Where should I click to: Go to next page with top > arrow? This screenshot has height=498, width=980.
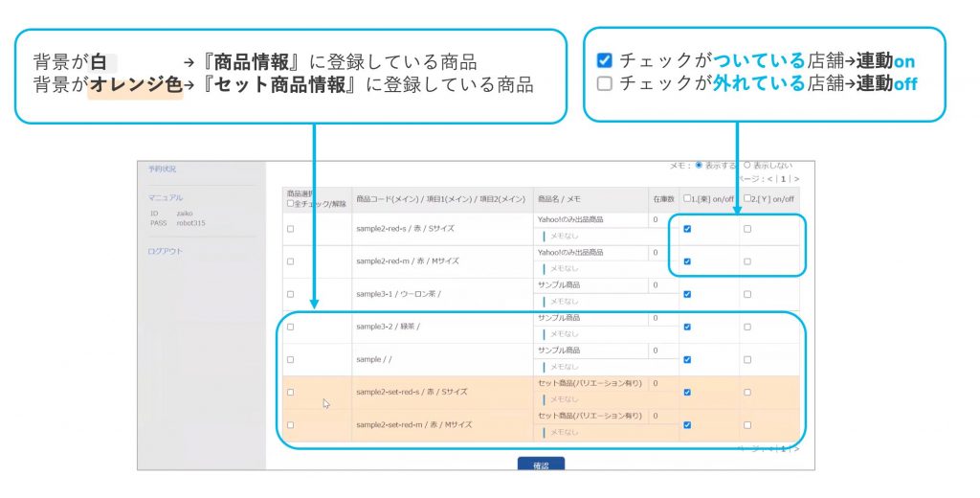coord(796,178)
